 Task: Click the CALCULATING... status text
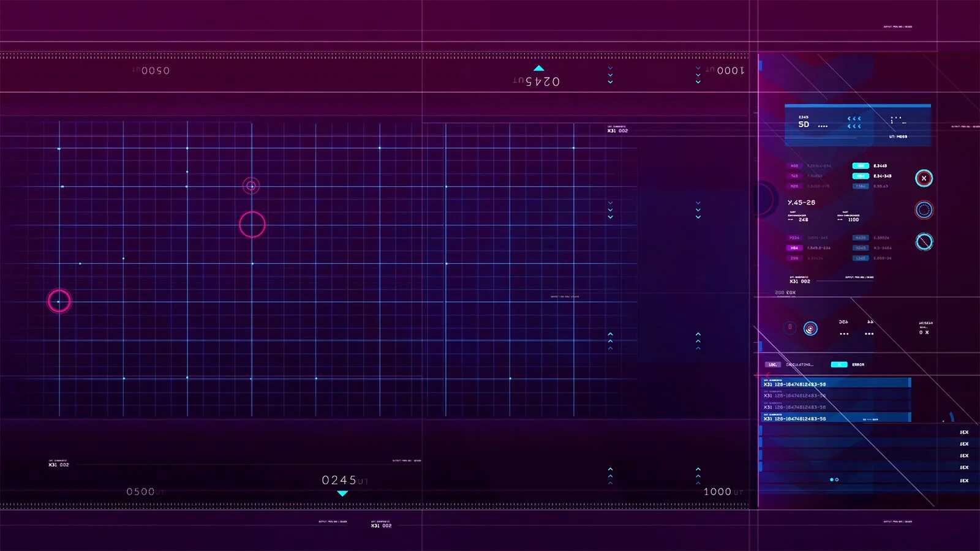tap(799, 365)
